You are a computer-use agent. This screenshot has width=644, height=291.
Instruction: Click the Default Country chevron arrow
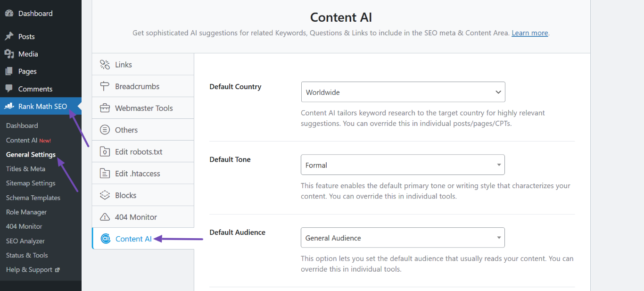498,92
